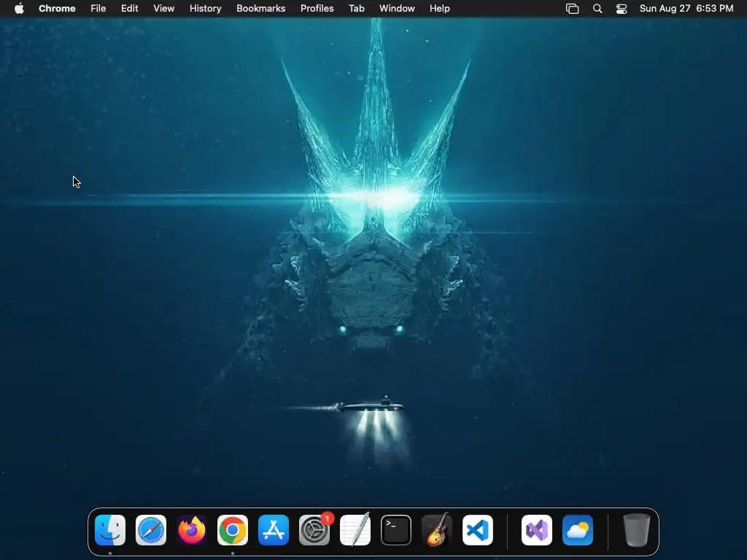Open the File menu
The height and width of the screenshot is (560, 747).
(98, 9)
